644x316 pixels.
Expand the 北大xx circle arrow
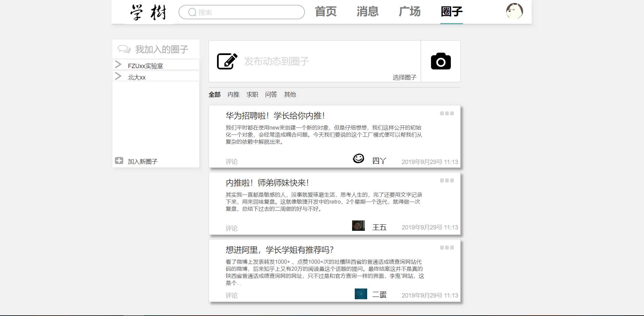pyautogui.click(x=118, y=76)
